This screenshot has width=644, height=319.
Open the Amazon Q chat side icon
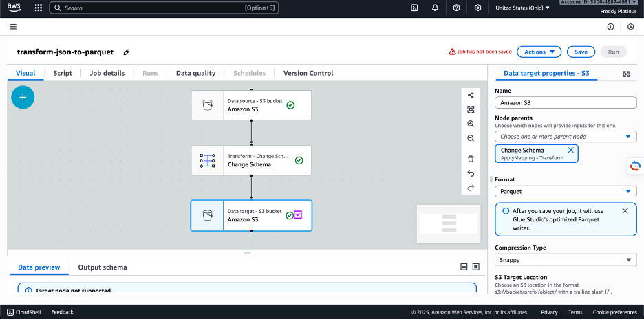click(x=635, y=166)
